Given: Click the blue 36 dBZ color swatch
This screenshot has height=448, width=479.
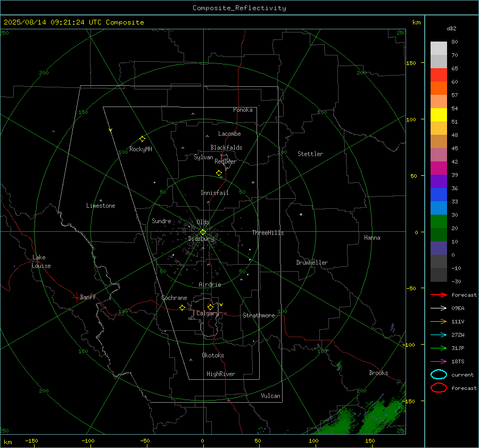Looking at the screenshot, I should pos(439,194).
